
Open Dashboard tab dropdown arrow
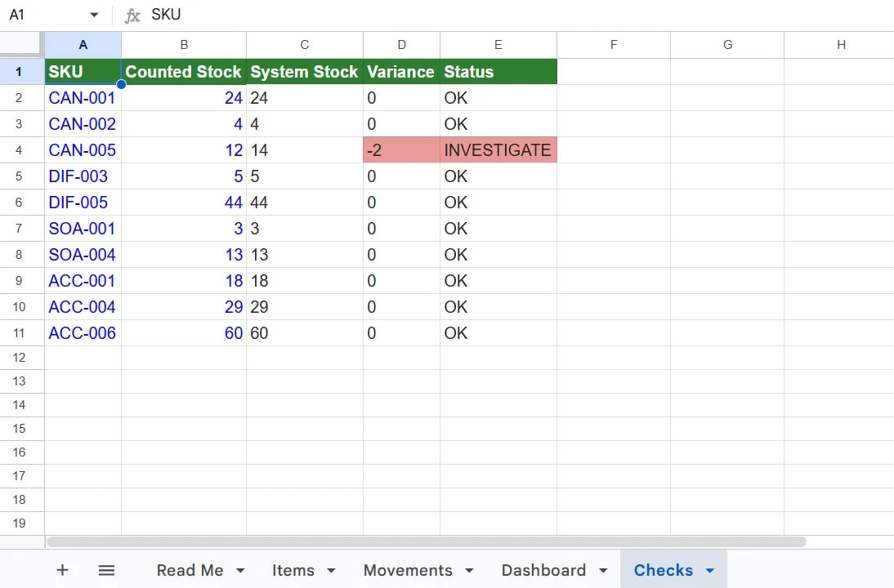[603, 570]
